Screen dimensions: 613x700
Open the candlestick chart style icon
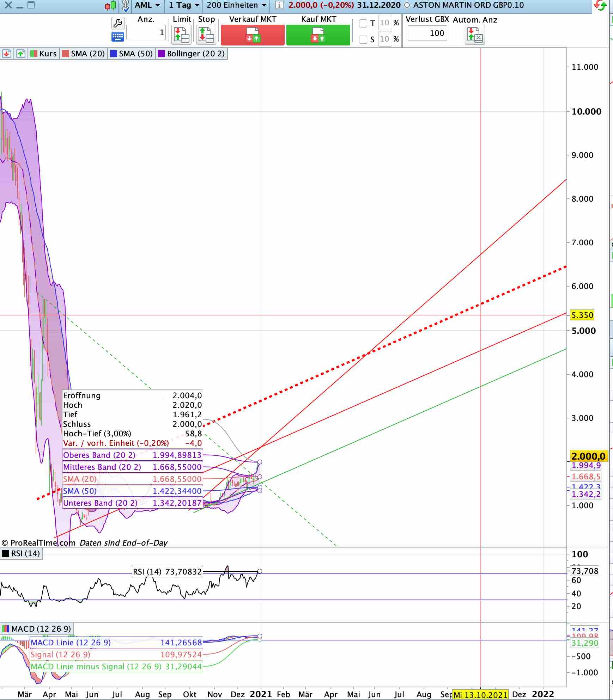pyautogui.click(x=110, y=5)
